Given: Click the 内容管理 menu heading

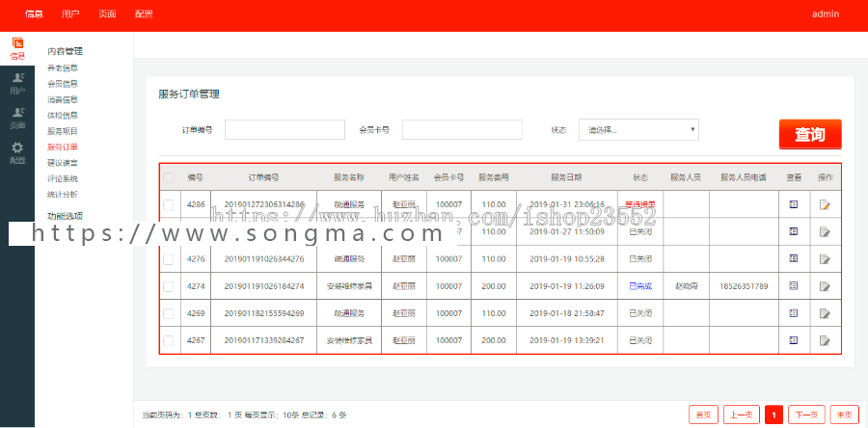Looking at the screenshot, I should (x=66, y=51).
